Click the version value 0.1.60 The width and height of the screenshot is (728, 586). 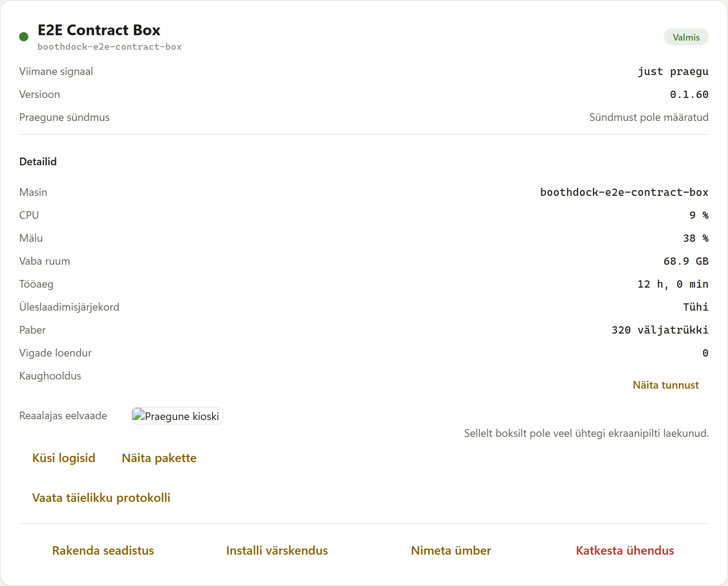coord(689,94)
